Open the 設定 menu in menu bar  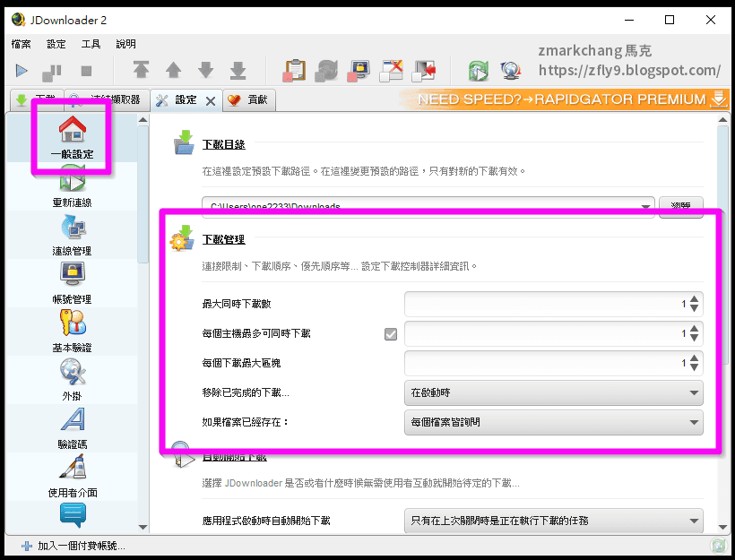click(56, 44)
